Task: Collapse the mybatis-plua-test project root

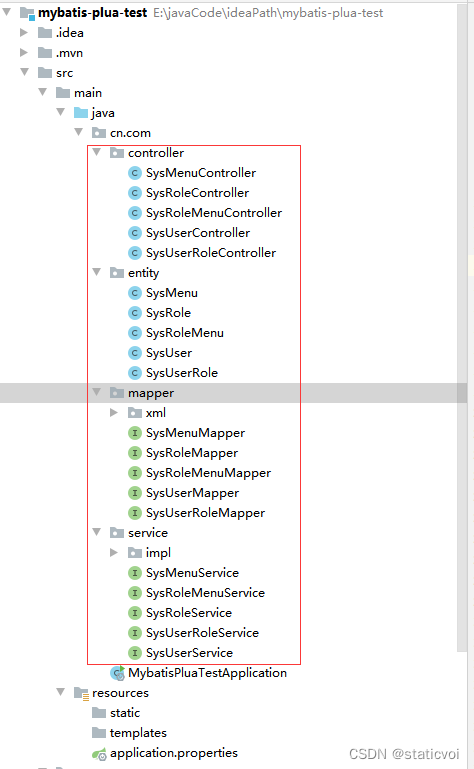Action: (x=7, y=12)
